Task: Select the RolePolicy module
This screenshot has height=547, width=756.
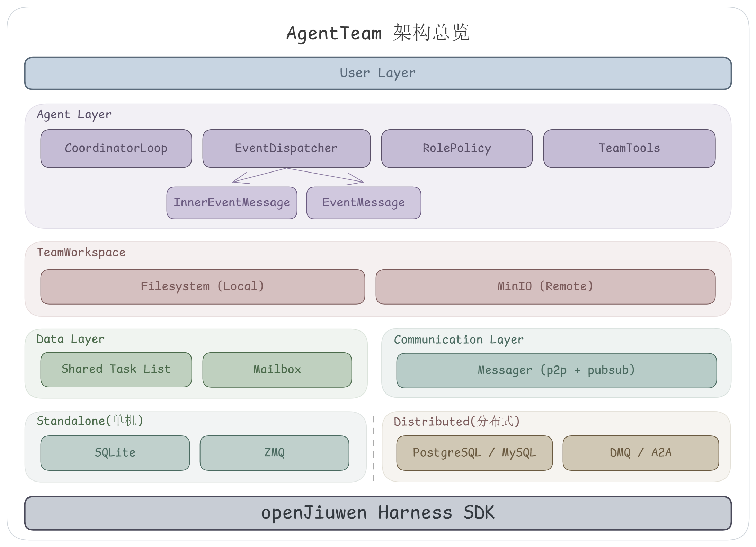Action: 456,148
